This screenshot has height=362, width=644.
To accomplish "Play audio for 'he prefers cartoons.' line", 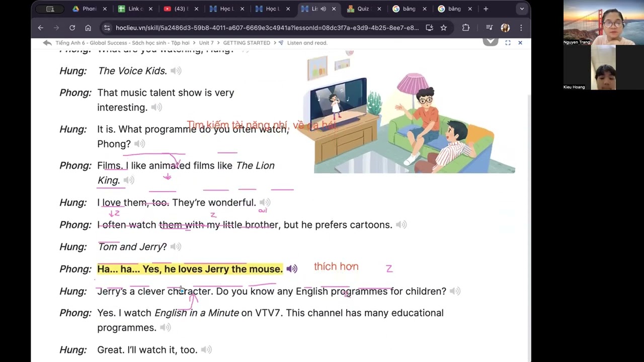I will 401,225.
